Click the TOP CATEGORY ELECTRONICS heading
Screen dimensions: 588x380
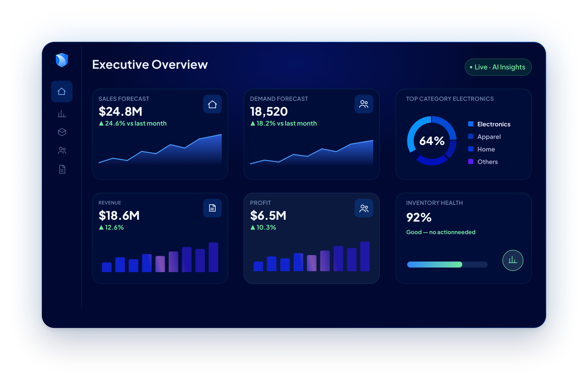click(450, 99)
